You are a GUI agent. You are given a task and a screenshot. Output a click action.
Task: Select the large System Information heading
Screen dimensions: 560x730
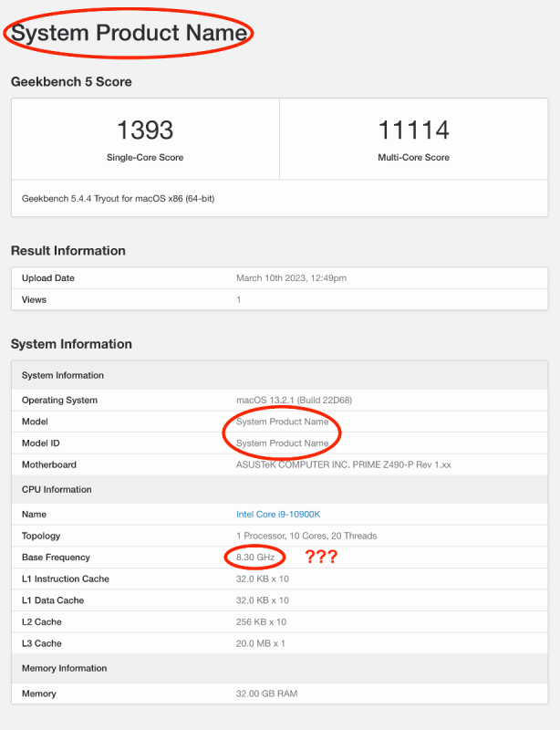(71, 344)
